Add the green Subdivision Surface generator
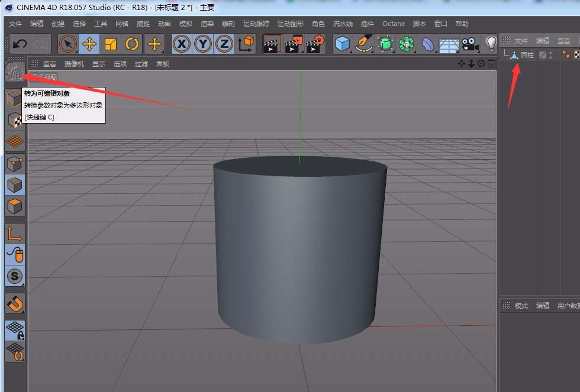Image resolution: width=580 pixels, height=392 pixels. click(x=385, y=44)
